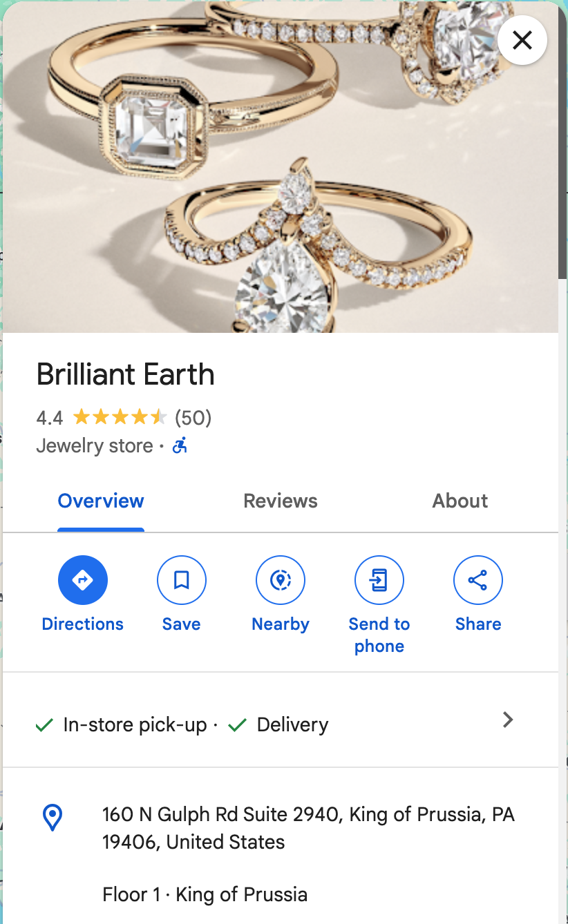The height and width of the screenshot is (924, 568).
Task: Select the Overview tab
Action: (x=101, y=501)
